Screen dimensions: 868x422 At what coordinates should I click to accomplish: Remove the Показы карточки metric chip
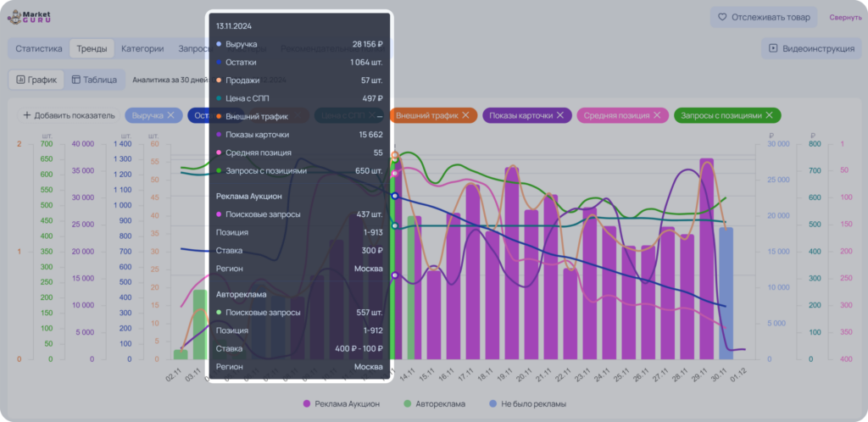(560, 115)
